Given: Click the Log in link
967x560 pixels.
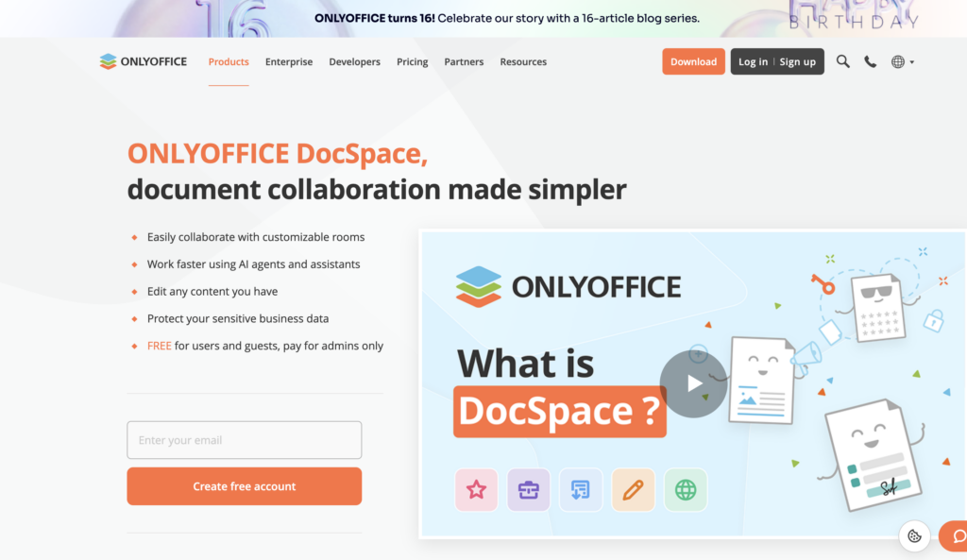Looking at the screenshot, I should point(753,61).
